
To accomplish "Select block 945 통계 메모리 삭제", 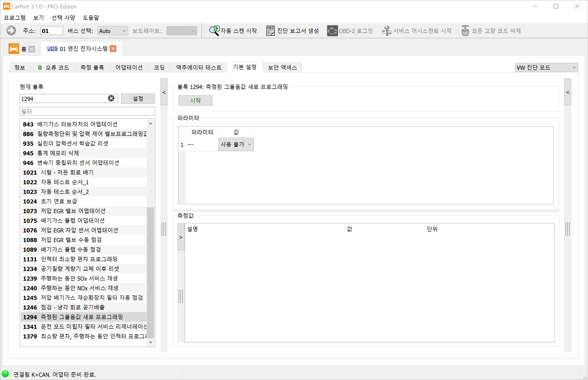I will pyautogui.click(x=83, y=153).
